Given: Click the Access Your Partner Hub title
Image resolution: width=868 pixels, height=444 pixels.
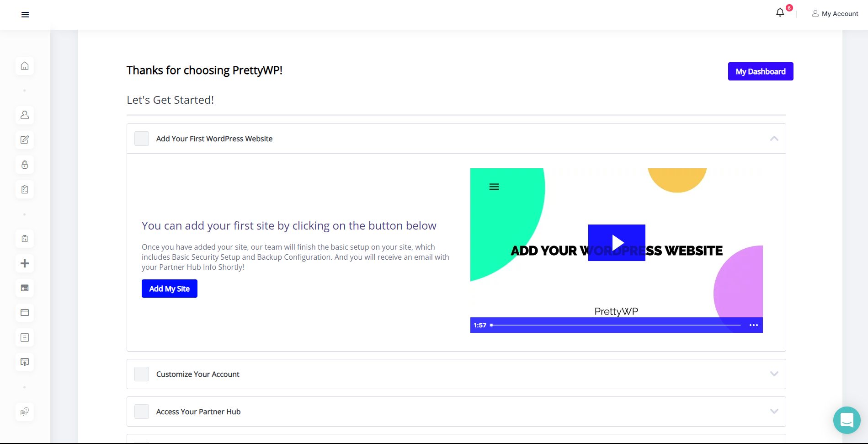Looking at the screenshot, I should pos(198,412).
